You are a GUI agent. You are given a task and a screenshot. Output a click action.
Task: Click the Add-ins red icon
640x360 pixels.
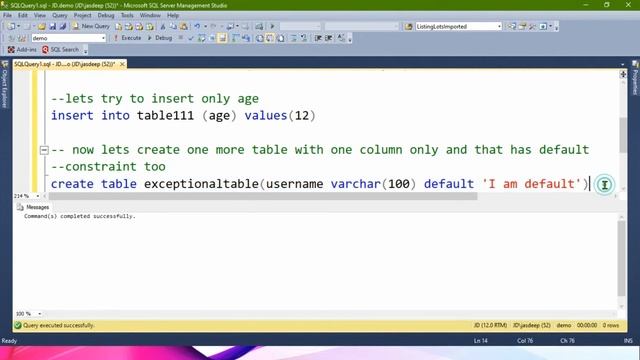pyautogui.click(x=11, y=49)
